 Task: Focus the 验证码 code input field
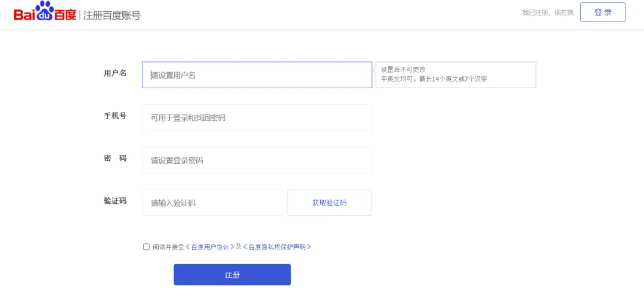(212, 203)
